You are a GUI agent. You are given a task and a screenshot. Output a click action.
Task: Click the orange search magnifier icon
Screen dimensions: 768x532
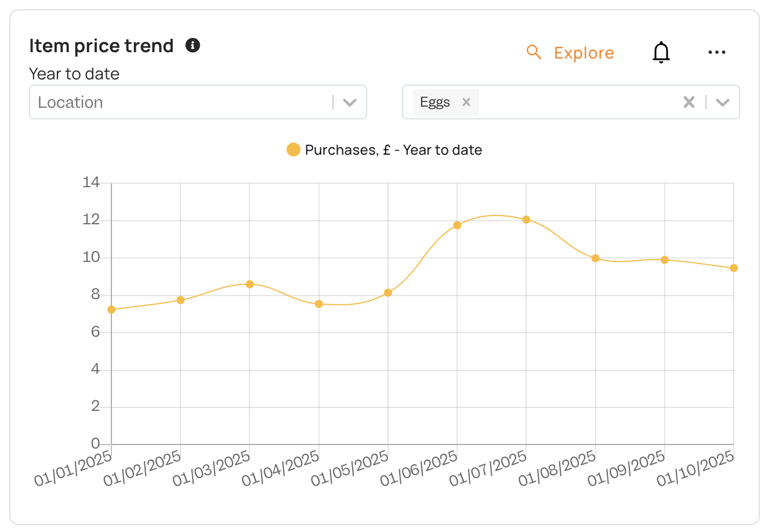tap(534, 52)
